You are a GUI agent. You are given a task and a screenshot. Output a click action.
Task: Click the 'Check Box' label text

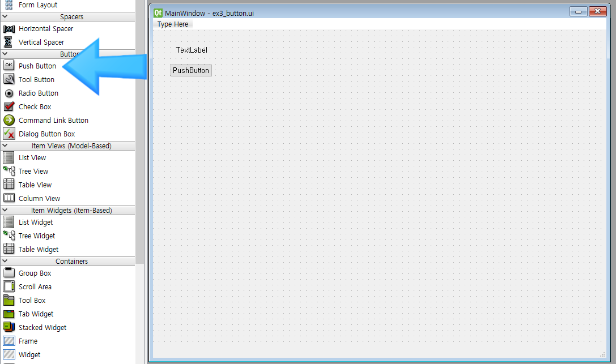(35, 106)
